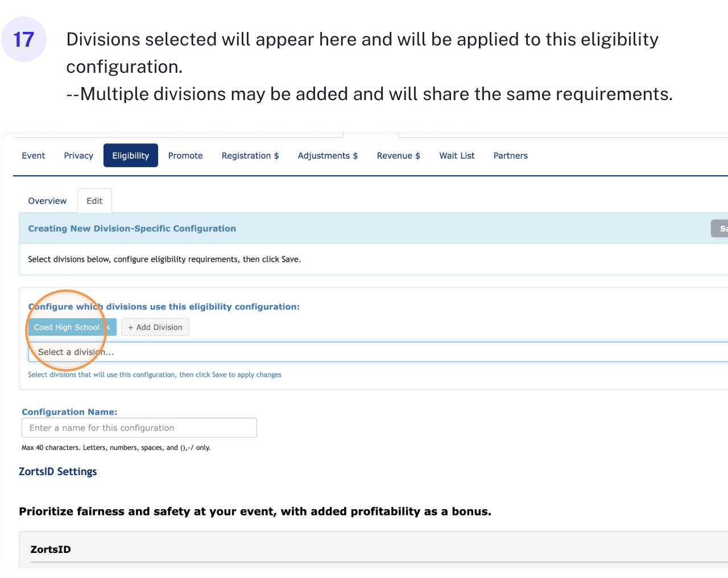This screenshot has width=728, height=578.
Task: Select the Edit sub-tab
Action: (x=94, y=201)
